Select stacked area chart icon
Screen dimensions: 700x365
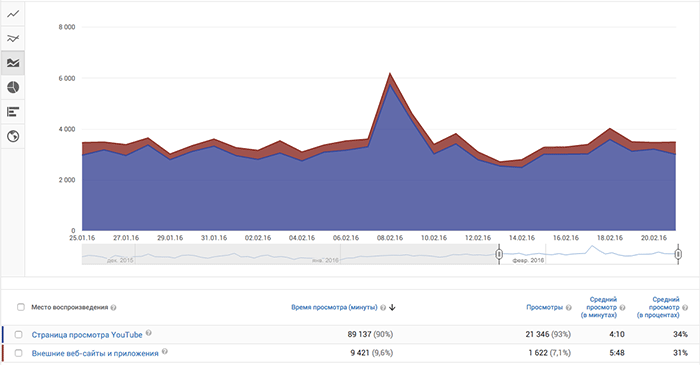click(13, 63)
